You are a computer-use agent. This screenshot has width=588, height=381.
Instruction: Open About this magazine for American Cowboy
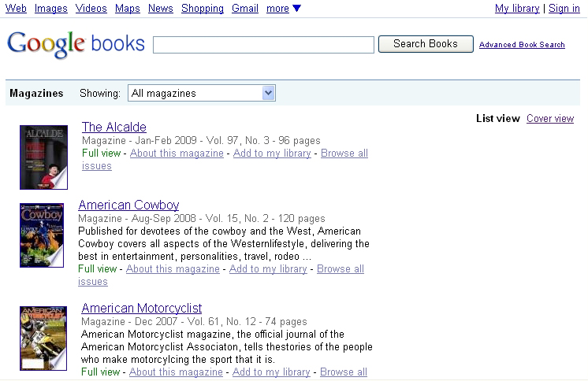pyautogui.click(x=173, y=269)
